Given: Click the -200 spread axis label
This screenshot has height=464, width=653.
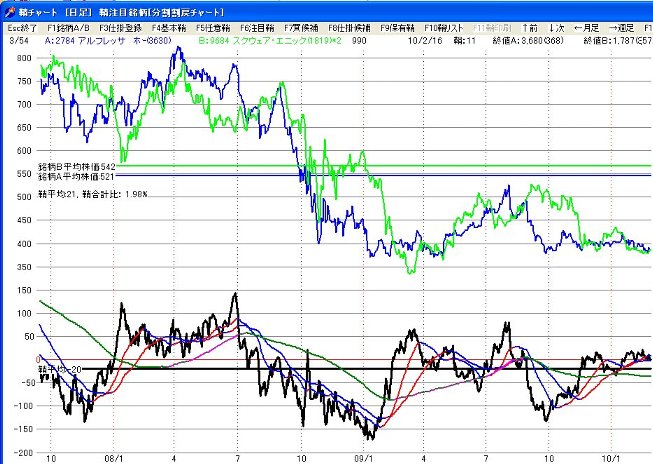Looking at the screenshot, I should pos(22,453).
